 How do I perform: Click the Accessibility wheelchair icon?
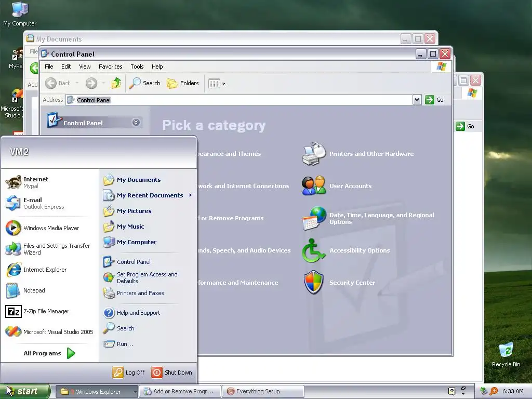313,250
